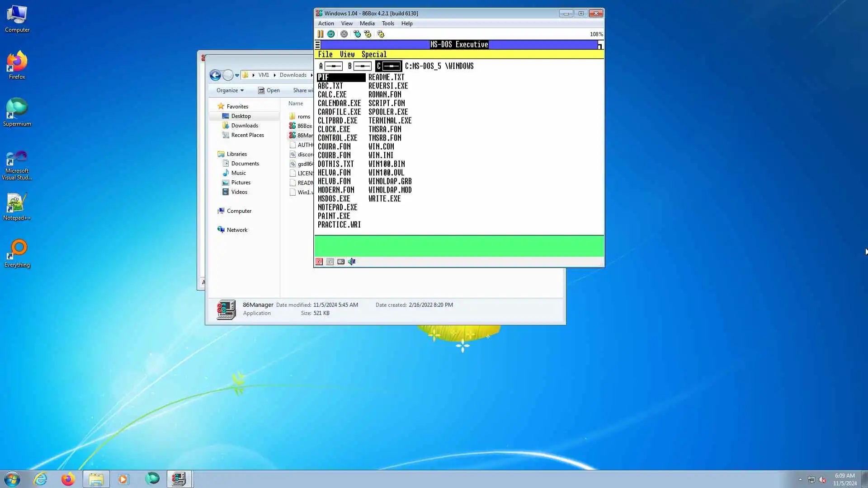Click the Open button in Explorer toolbar
The width and height of the screenshot is (868, 488).
click(269, 90)
